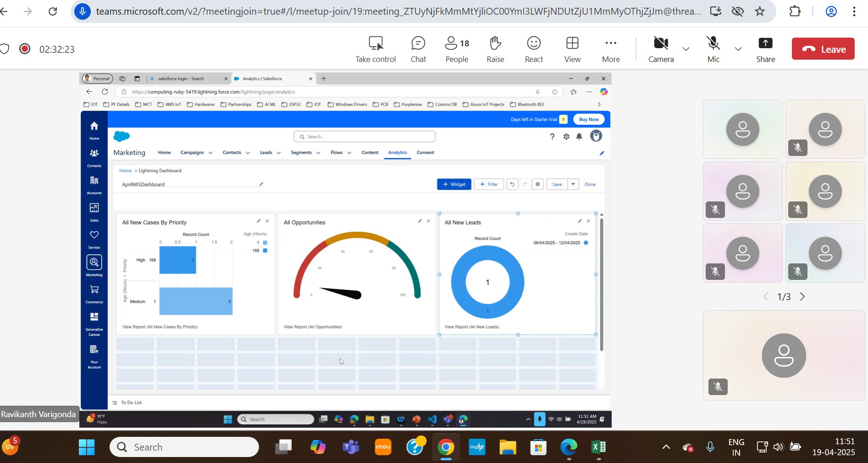Click Take control of shared screen
Screen dimensions: 868x463
[376, 49]
